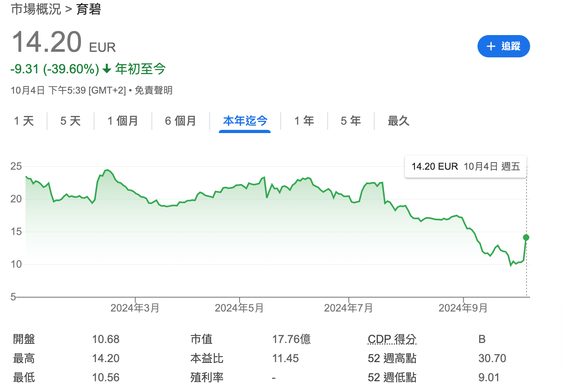Click the down arrow next to 年初至今
562x392 pixels.
pos(106,69)
